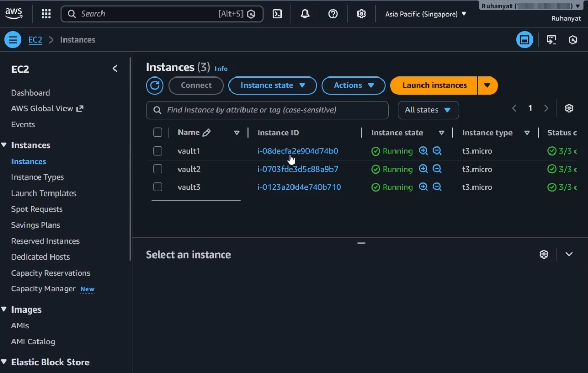
Task: Collapse the Select an instance panel
Action: pyautogui.click(x=569, y=254)
